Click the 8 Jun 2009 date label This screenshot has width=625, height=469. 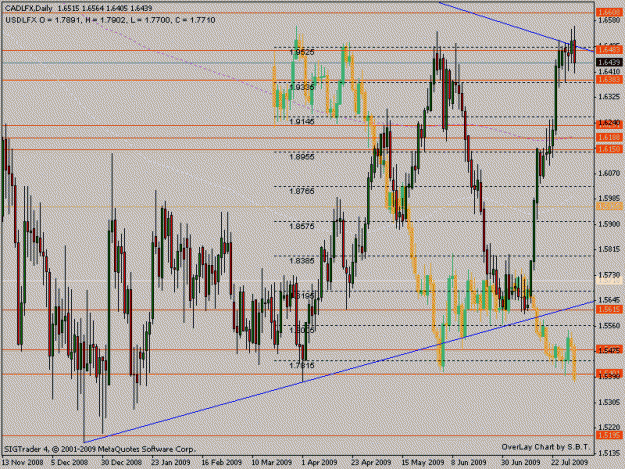(x=469, y=462)
